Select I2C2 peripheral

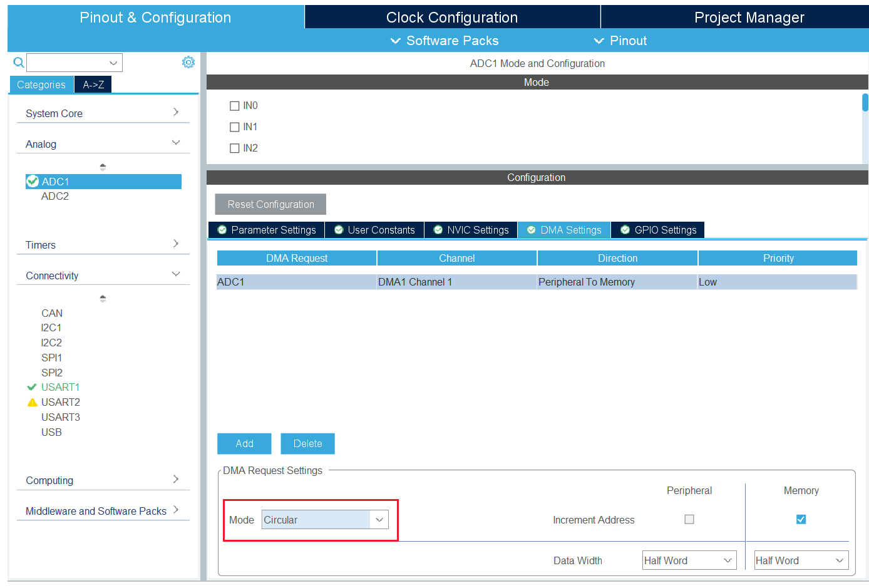point(51,343)
